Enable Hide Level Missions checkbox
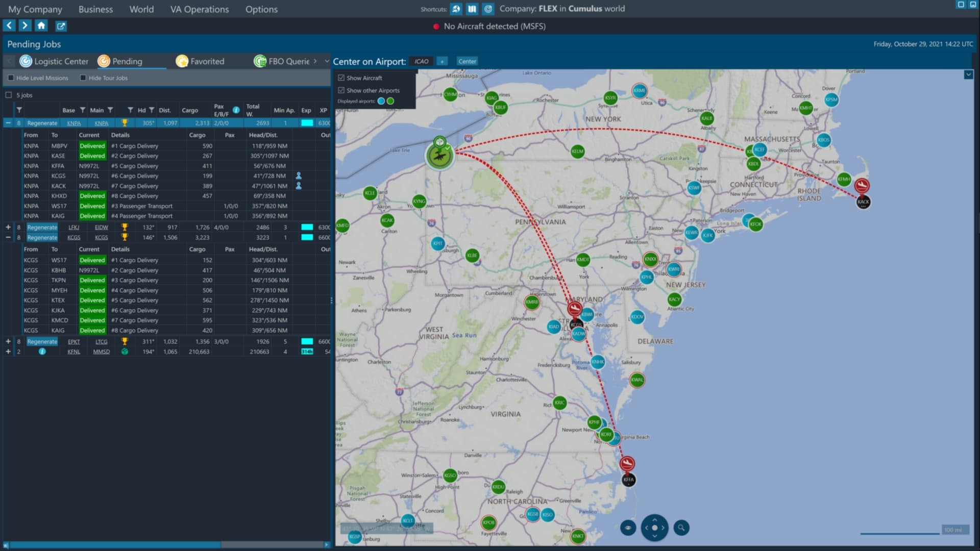 (11, 78)
